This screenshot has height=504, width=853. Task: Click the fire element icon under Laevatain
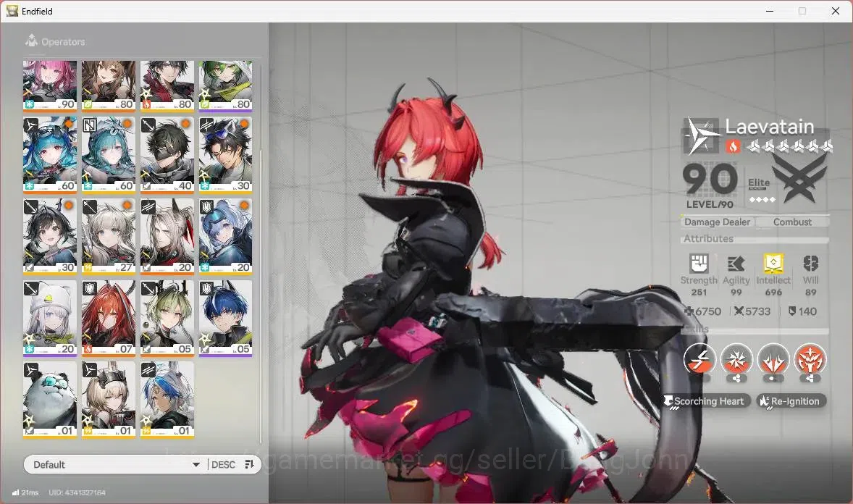pyautogui.click(x=733, y=146)
